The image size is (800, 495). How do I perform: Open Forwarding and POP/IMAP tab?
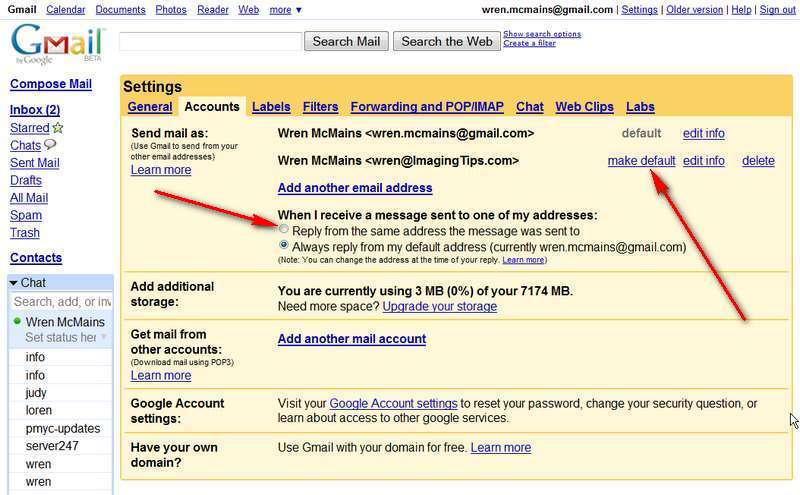[x=427, y=107]
